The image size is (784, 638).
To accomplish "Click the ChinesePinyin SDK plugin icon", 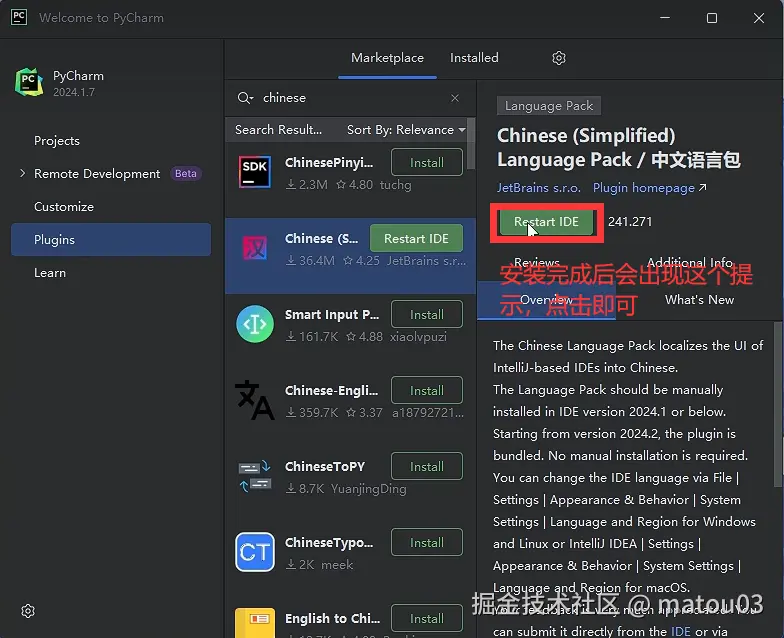I will [x=255, y=172].
